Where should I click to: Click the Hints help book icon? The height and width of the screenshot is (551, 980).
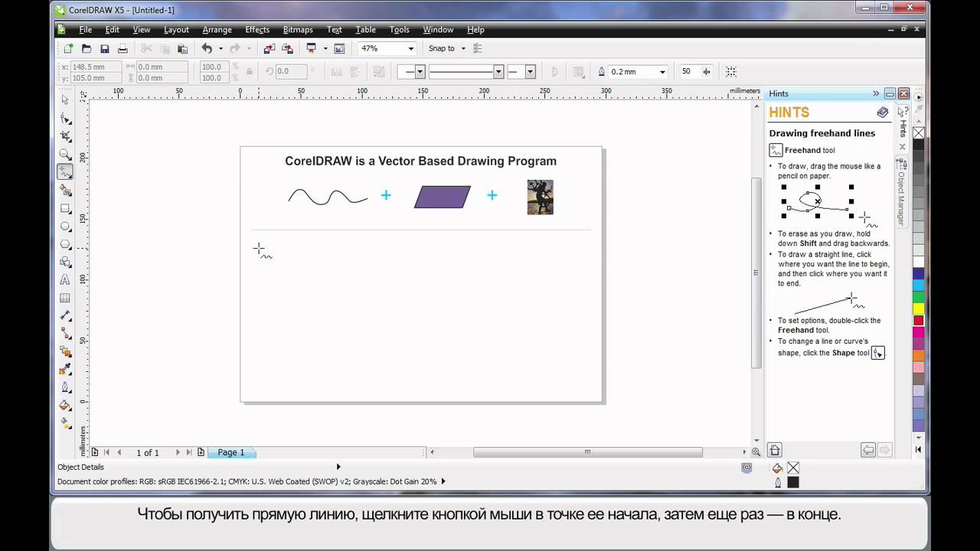883,112
